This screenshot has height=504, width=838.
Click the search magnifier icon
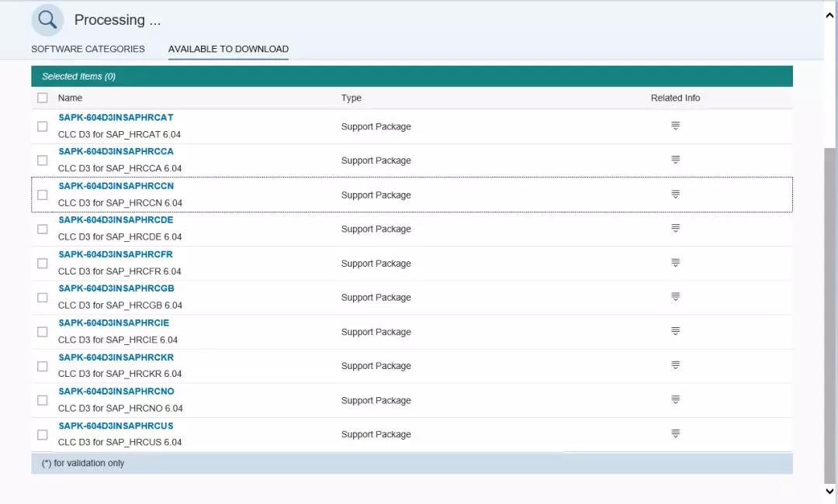[x=47, y=19]
